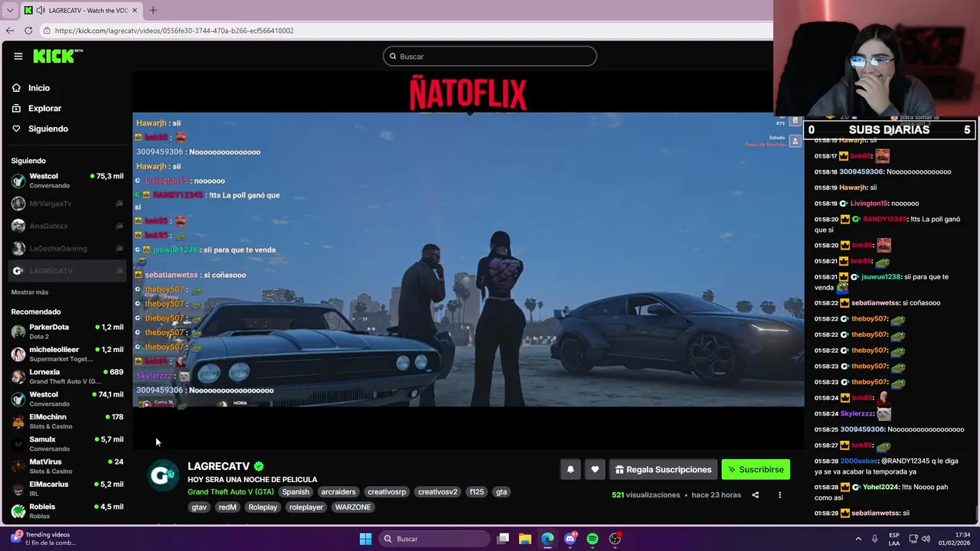This screenshot has height=551, width=980.
Task: View site information lock icon
Action: pyautogui.click(x=47, y=31)
